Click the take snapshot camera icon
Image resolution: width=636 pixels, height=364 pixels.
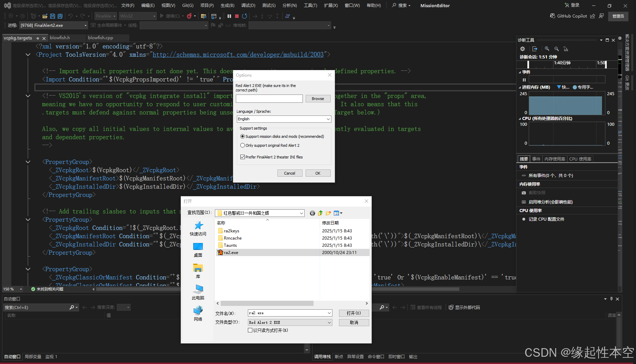[x=524, y=193]
